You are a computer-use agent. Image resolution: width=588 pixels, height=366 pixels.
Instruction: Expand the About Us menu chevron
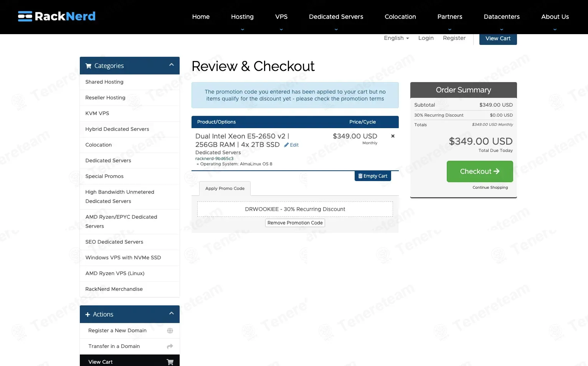[555, 29]
